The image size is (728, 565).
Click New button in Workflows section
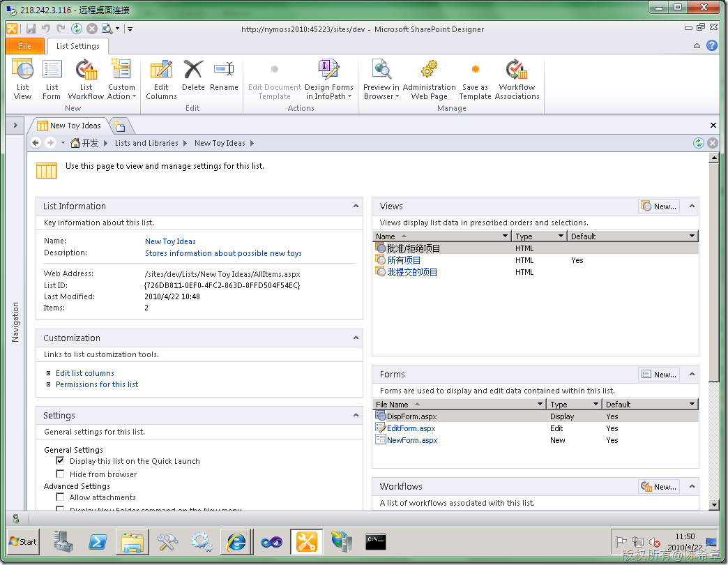(659, 487)
